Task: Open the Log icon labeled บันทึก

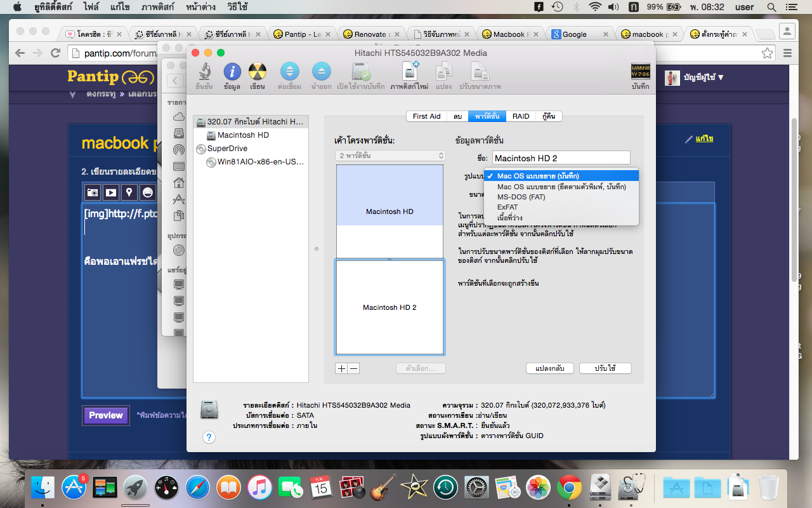Action: (640, 71)
